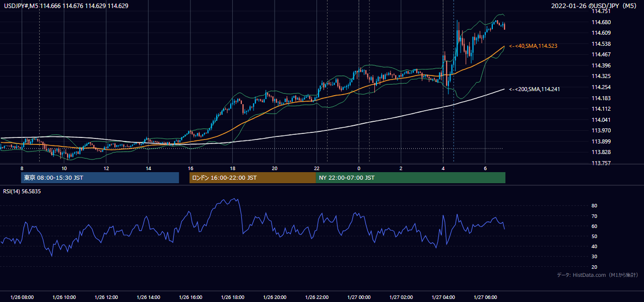The height and width of the screenshot is (302, 644).
Task: Click RSI scale value 50
Action: pos(594,237)
